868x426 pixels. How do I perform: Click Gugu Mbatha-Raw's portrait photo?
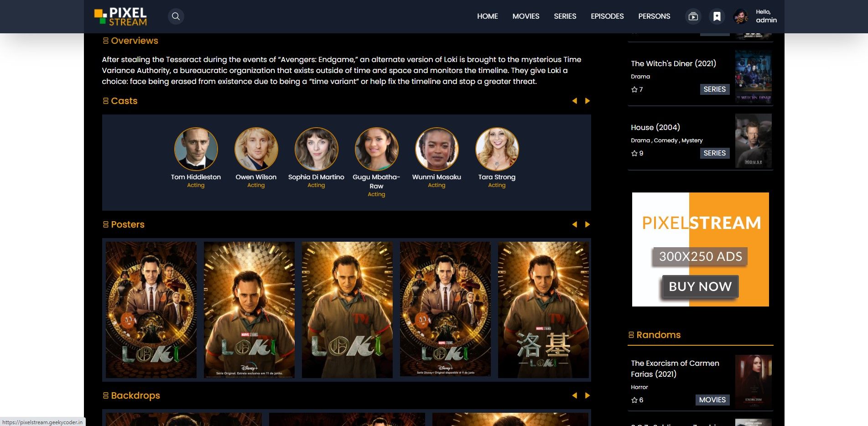[x=376, y=149]
